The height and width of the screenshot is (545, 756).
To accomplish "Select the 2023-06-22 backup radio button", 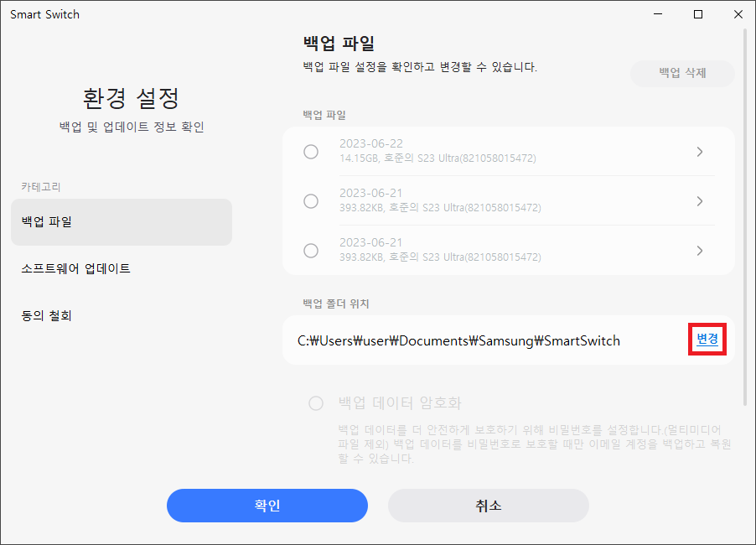I will (x=311, y=152).
